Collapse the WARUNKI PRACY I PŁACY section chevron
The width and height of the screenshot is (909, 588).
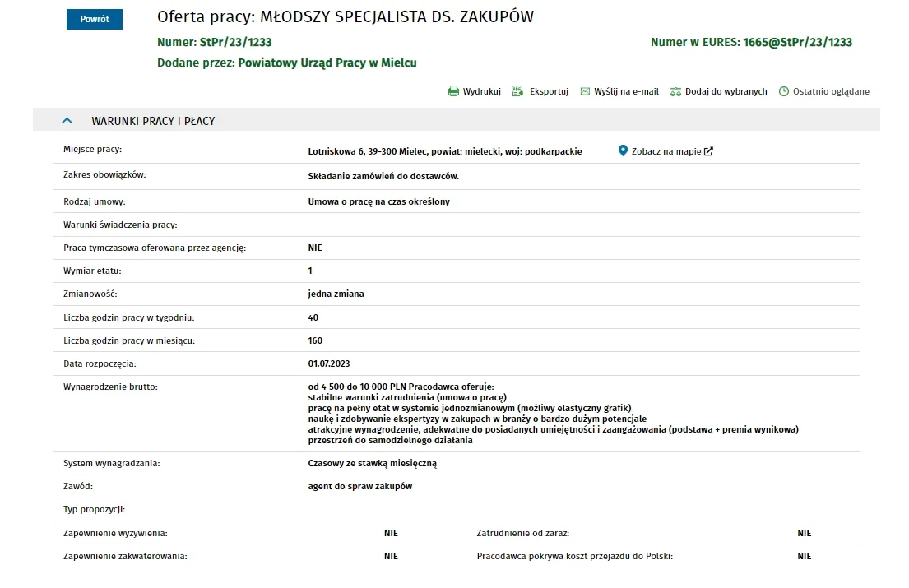(x=67, y=121)
